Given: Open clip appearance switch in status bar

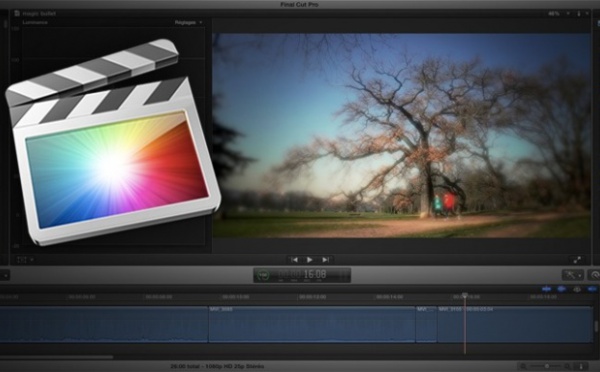Looking at the screenshot, I should (x=581, y=366).
